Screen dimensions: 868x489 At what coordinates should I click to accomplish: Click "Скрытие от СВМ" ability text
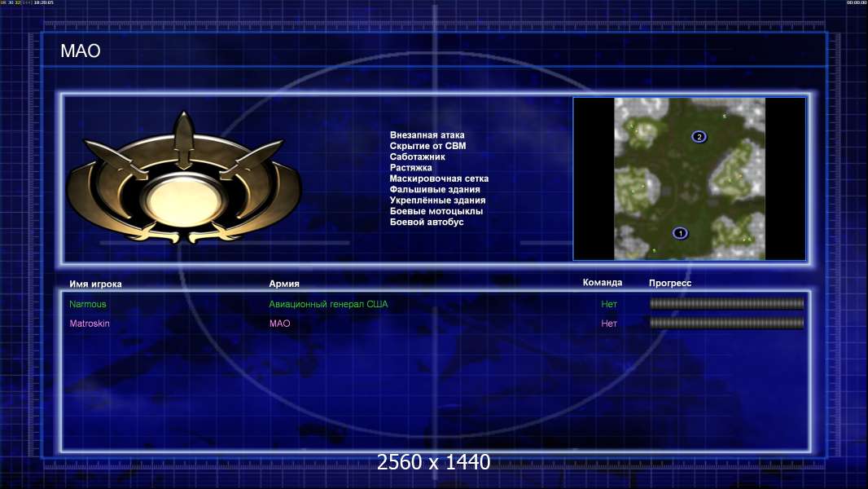click(x=427, y=146)
